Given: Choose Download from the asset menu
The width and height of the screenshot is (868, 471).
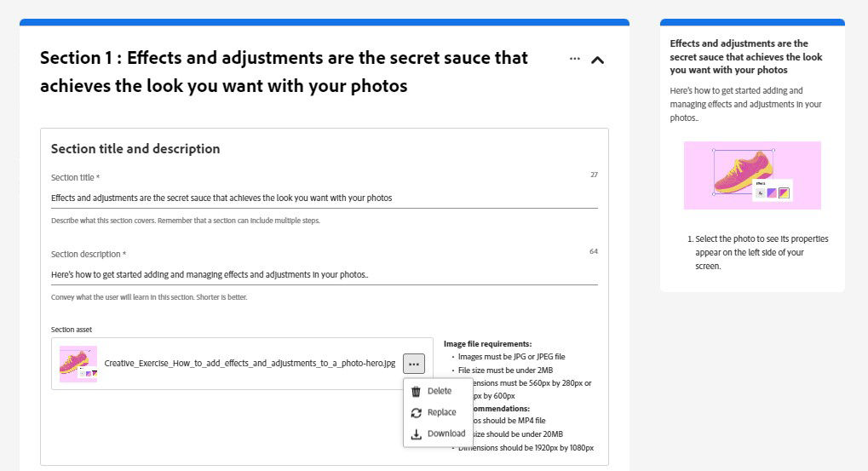Looking at the screenshot, I should (x=445, y=434).
